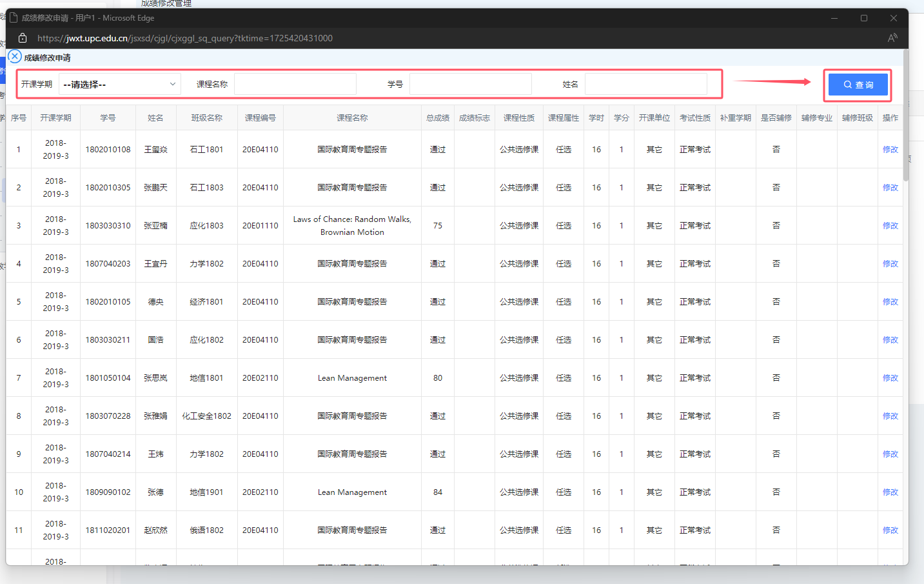
Task: Click 修改 link for row 10 张德
Action: [890, 492]
